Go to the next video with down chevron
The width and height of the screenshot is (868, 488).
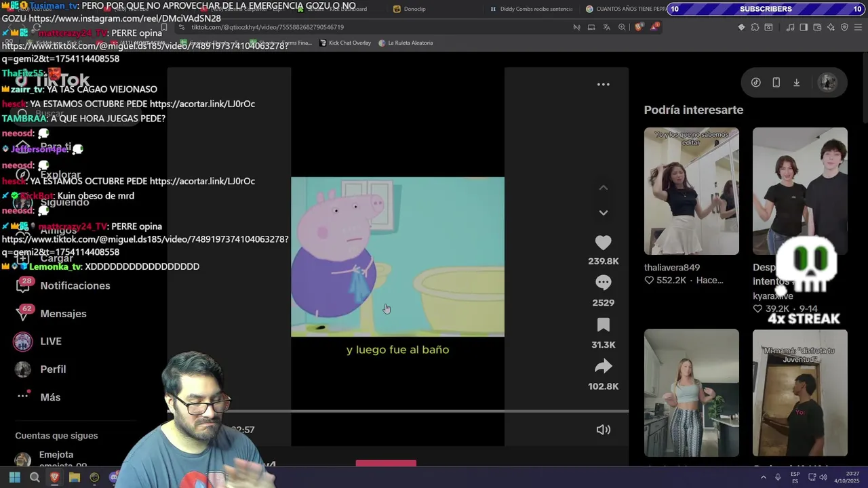(x=603, y=213)
